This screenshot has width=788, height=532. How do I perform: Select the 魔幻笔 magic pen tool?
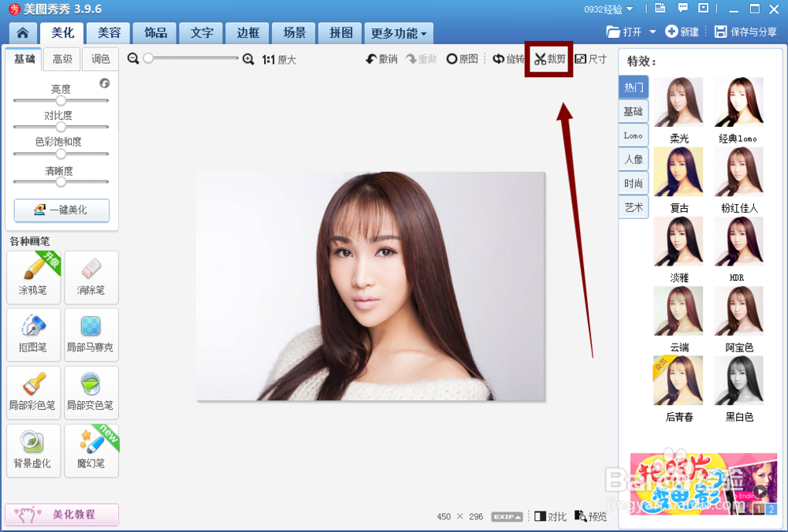tap(91, 450)
